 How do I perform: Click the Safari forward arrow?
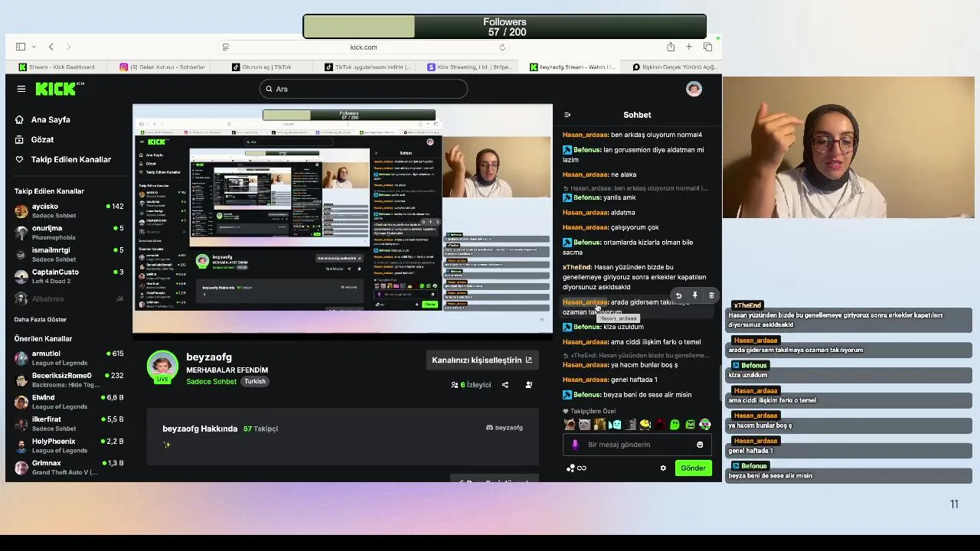(68, 47)
